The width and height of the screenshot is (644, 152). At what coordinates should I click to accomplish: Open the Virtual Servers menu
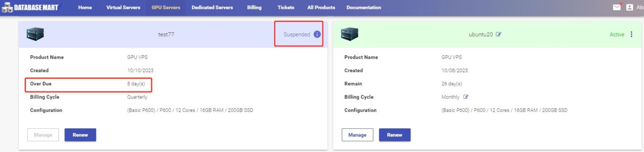123,8
